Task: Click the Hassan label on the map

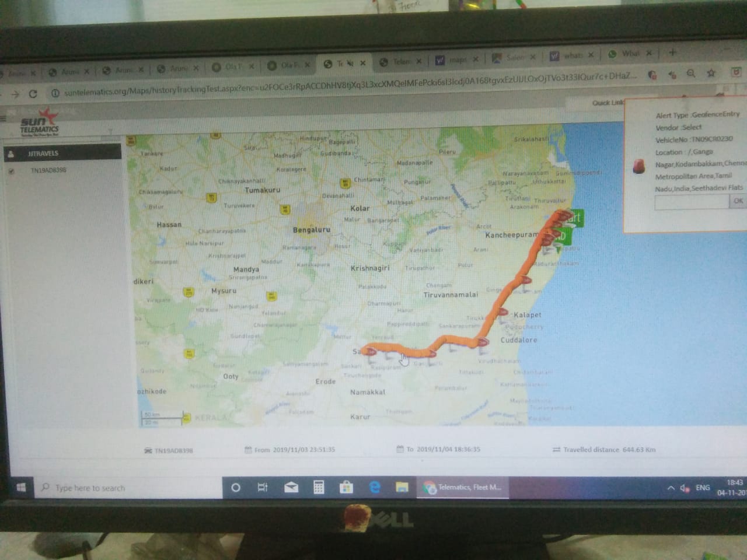Action: [x=169, y=225]
